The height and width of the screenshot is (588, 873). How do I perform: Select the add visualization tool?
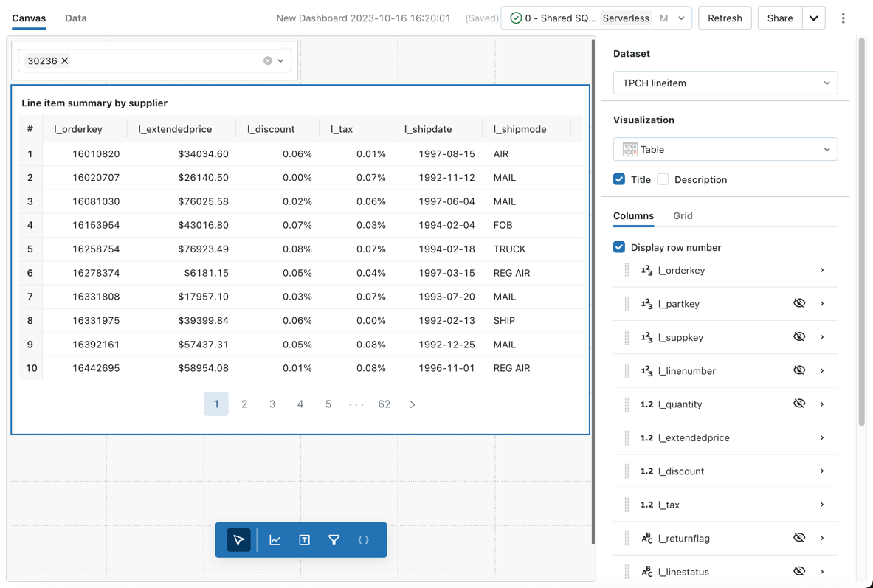click(x=275, y=539)
